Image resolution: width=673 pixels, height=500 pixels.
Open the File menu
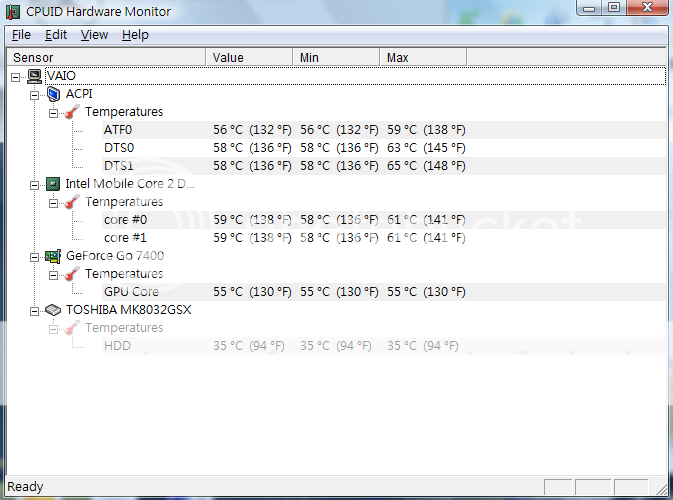coord(21,35)
